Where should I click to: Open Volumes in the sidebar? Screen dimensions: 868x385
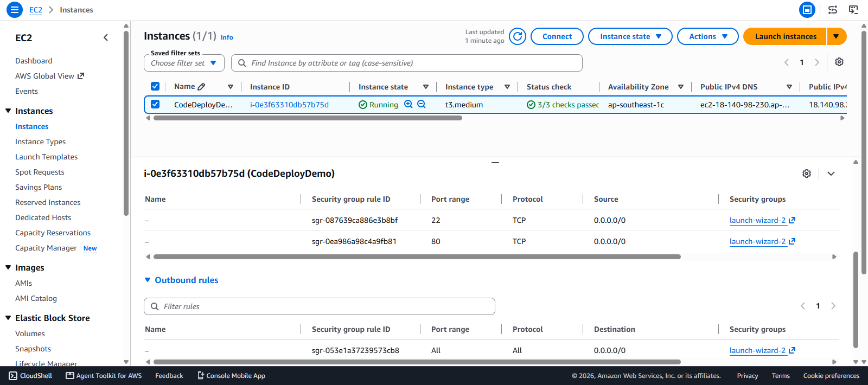tap(30, 333)
